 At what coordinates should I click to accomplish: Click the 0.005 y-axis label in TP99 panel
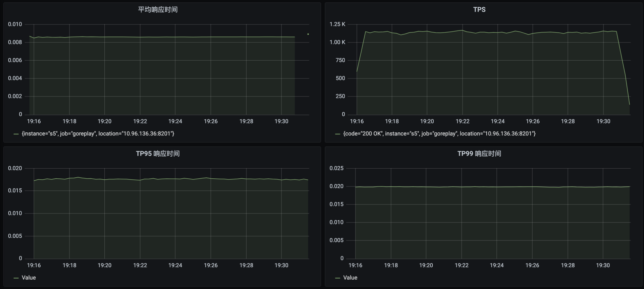click(x=336, y=240)
